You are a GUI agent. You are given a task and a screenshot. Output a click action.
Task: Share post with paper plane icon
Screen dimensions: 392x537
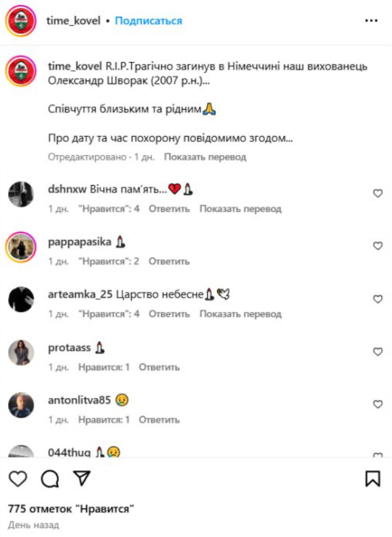click(82, 478)
